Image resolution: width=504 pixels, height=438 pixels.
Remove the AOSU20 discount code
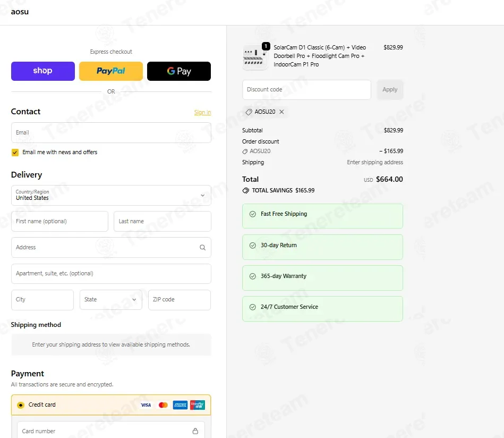[281, 112]
